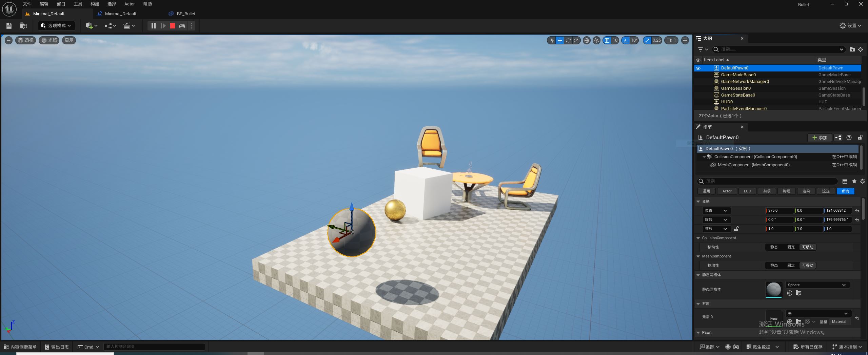Toggle the Details favorites star icon

(854, 181)
